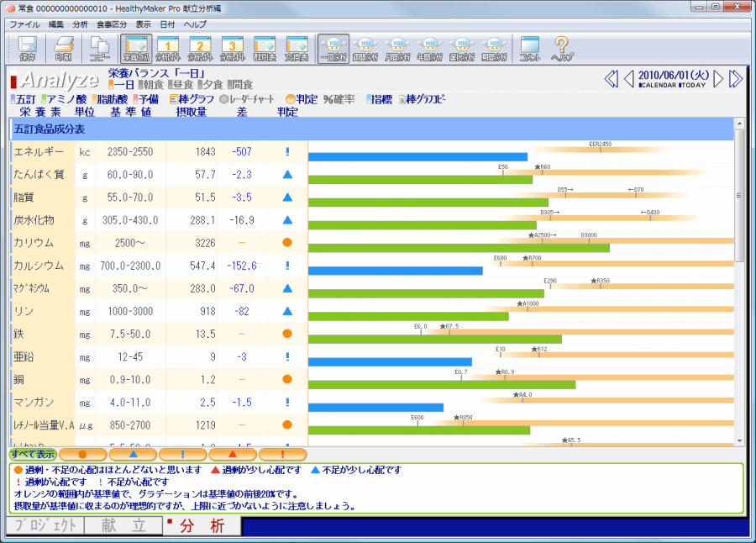Image resolution: width=756 pixels, height=543 pixels.
Task: Jump forward with the double right date arrow
Action: pos(736,79)
